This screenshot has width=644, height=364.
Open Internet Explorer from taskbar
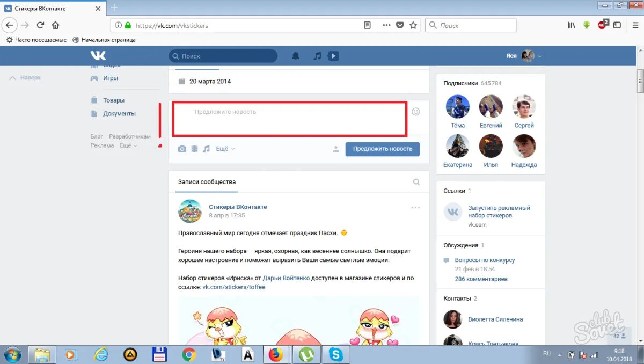click(x=100, y=354)
